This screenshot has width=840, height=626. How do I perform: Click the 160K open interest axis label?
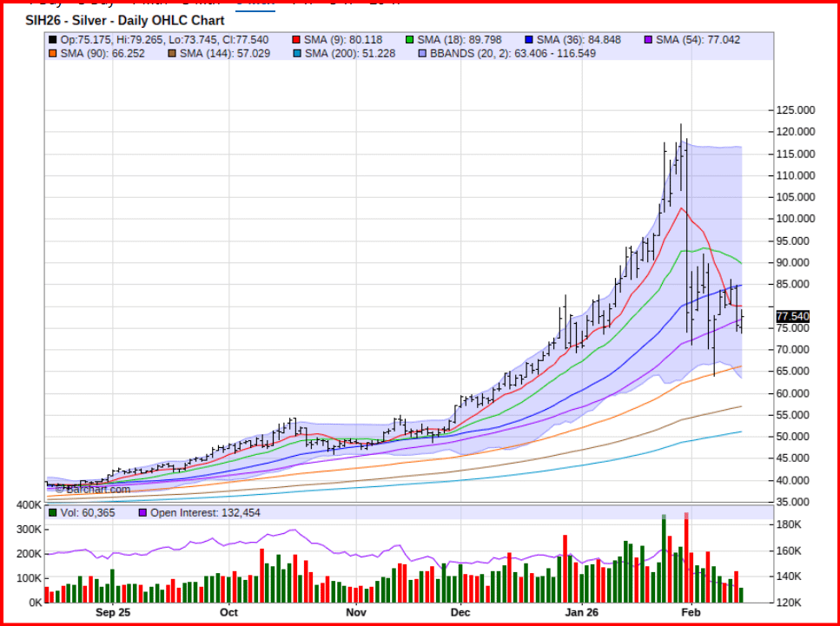(789, 551)
